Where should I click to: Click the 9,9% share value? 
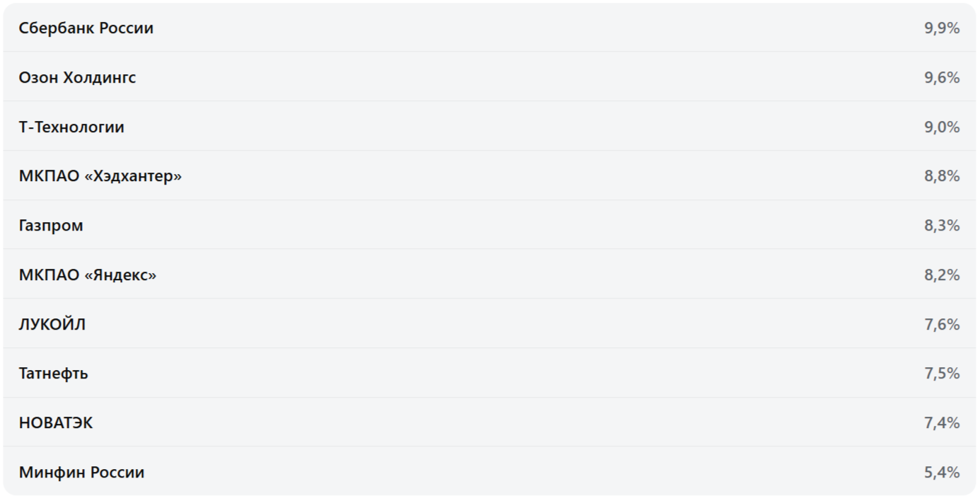(x=942, y=28)
